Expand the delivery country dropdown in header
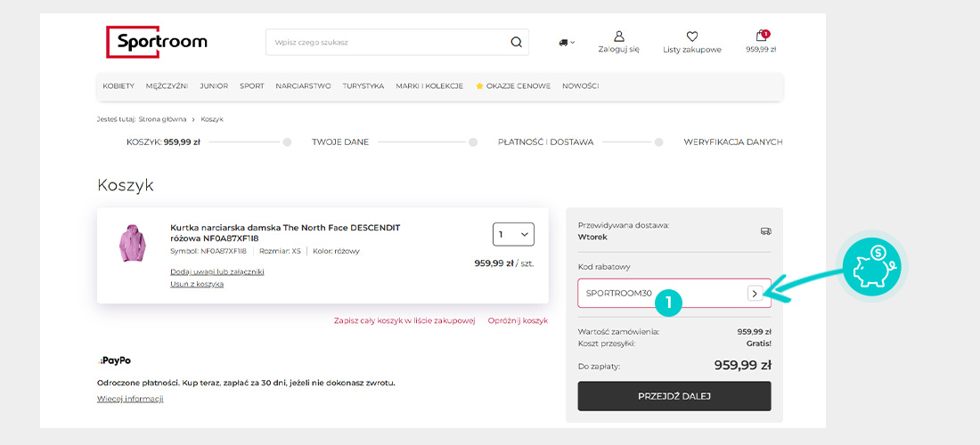980x445 pixels. pyautogui.click(x=567, y=42)
